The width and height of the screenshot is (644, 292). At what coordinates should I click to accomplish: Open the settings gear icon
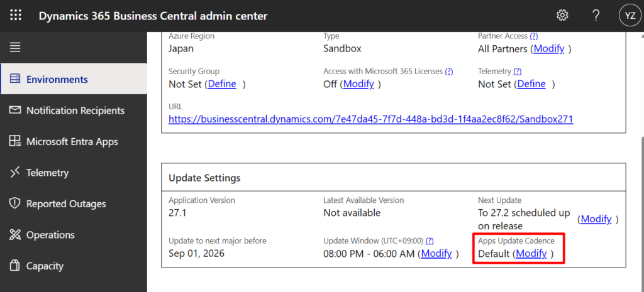562,16
